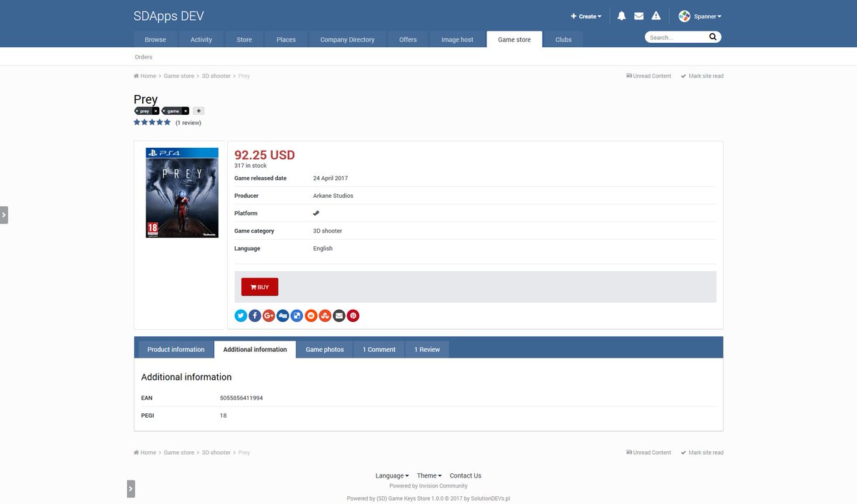
Task: Share Prey on Facebook
Action: click(255, 316)
